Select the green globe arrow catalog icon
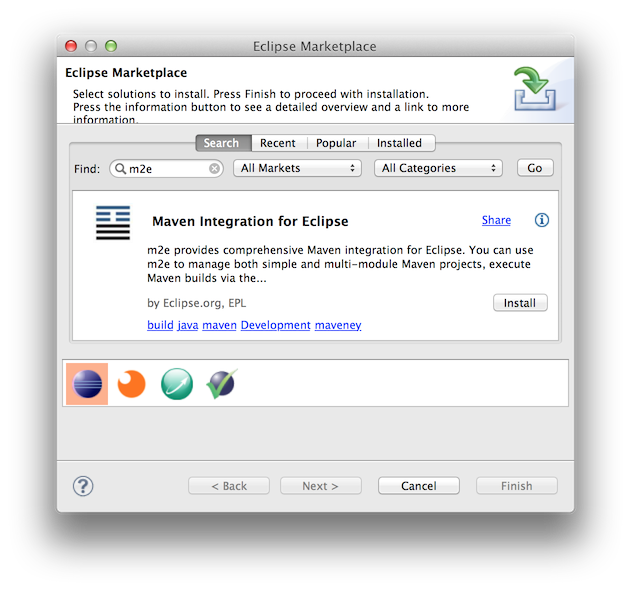 [177, 384]
